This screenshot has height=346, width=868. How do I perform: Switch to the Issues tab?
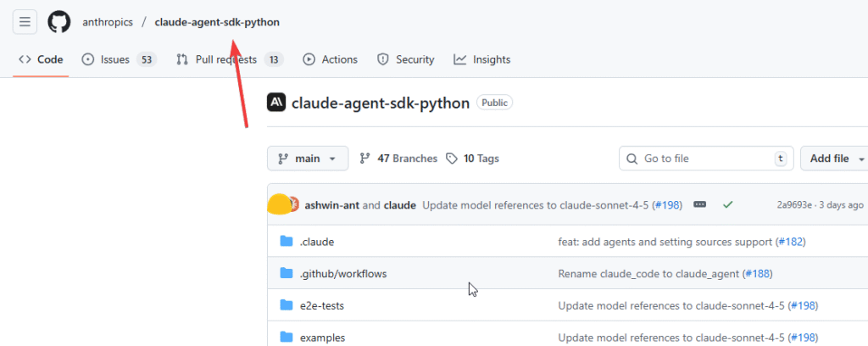119,59
